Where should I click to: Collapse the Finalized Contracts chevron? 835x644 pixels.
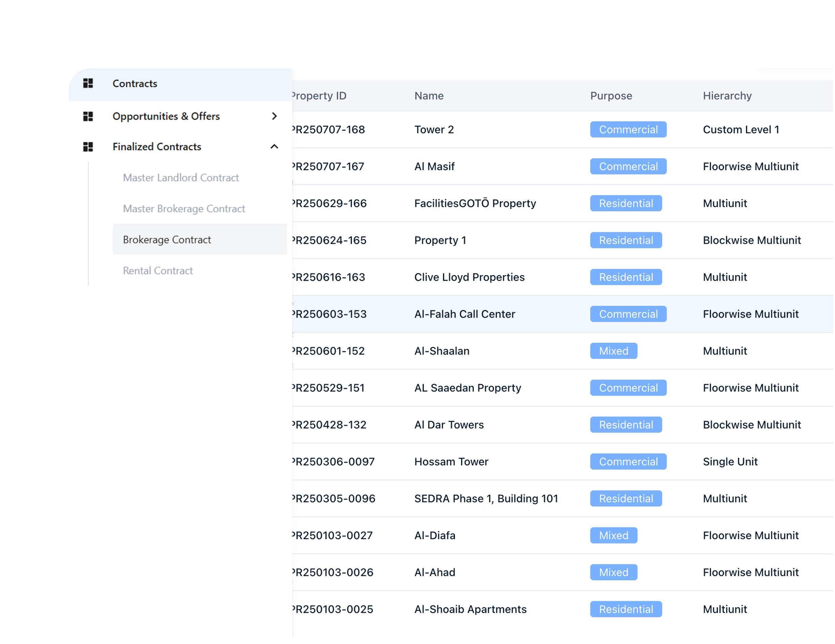coord(274,147)
